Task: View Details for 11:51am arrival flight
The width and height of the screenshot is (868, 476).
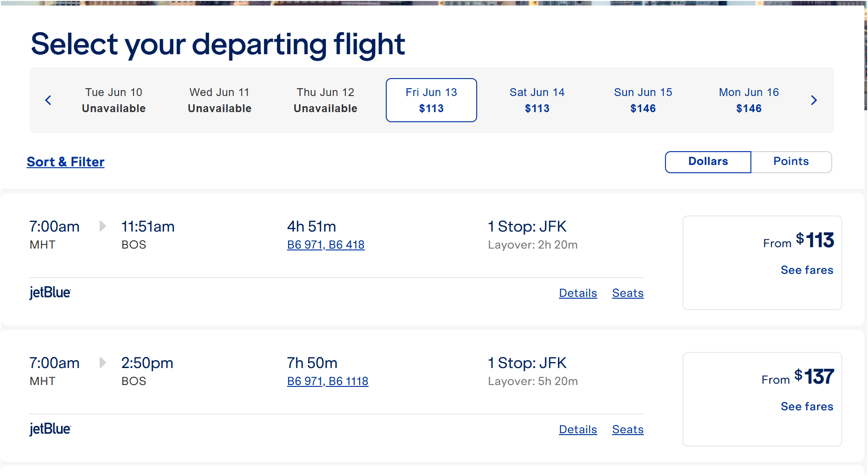Action: click(x=578, y=293)
